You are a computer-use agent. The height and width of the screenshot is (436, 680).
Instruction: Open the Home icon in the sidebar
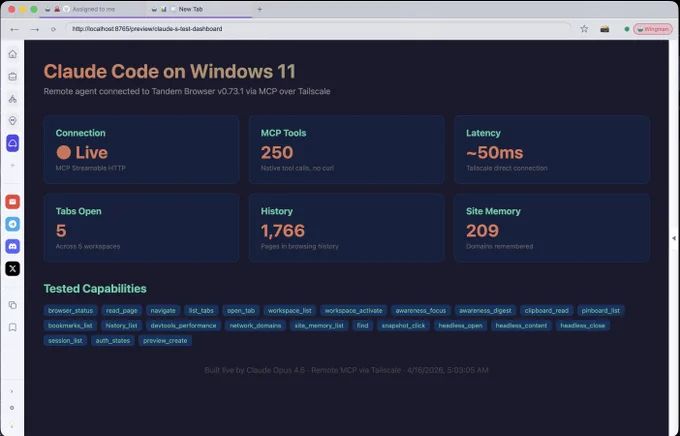coord(13,54)
